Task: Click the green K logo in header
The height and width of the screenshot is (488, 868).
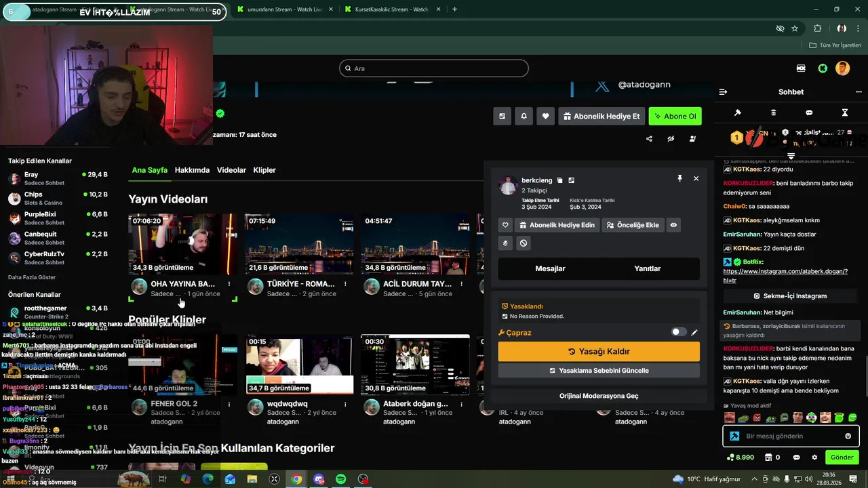Action: pos(823,68)
